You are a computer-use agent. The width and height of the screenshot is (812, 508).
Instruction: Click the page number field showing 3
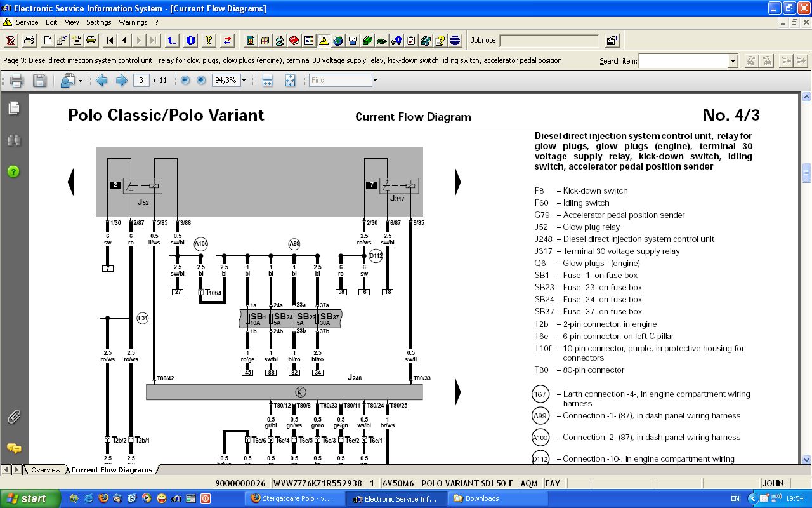coord(141,81)
